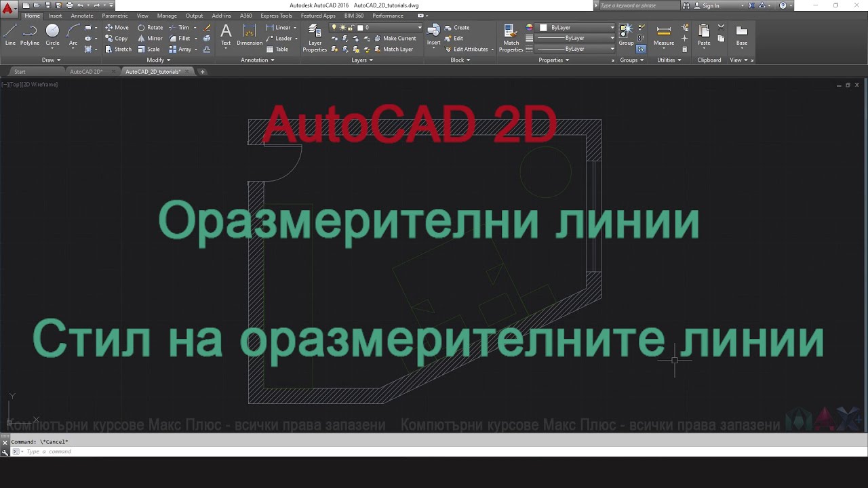This screenshot has height=488, width=868.
Task: Select the Circle tool
Action: coord(52,35)
